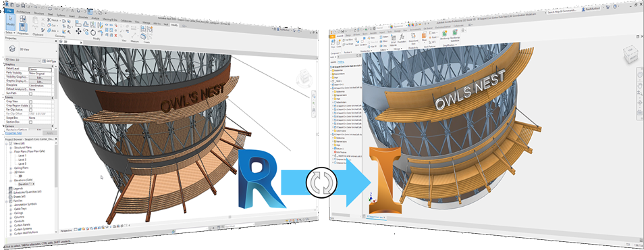The height and width of the screenshot is (250, 644).
Task: Expand the Structural Plans tree node
Action: 11,147
